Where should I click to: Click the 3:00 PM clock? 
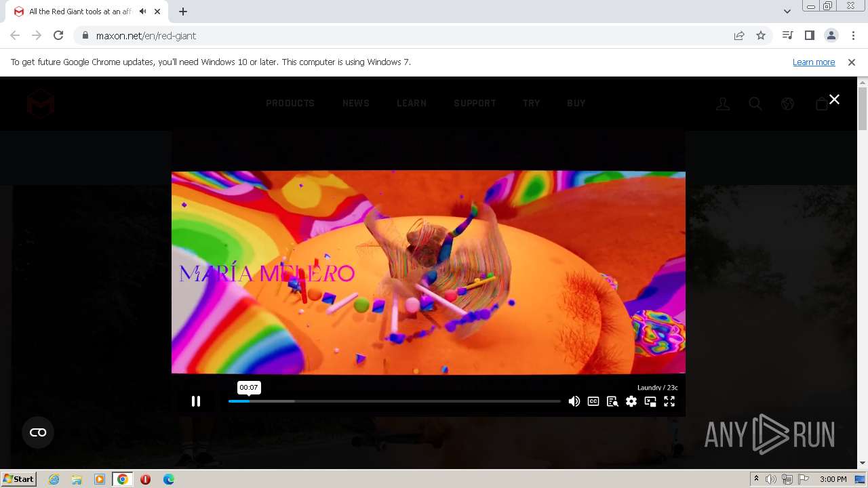pyautogui.click(x=833, y=479)
